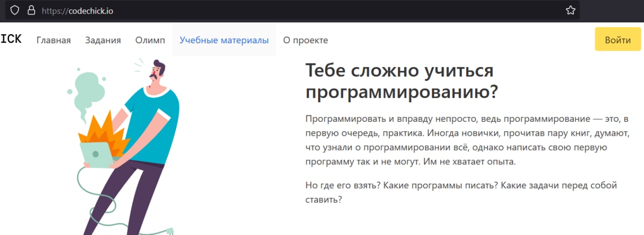
Task: Open the Задания menu item
Action: 103,40
